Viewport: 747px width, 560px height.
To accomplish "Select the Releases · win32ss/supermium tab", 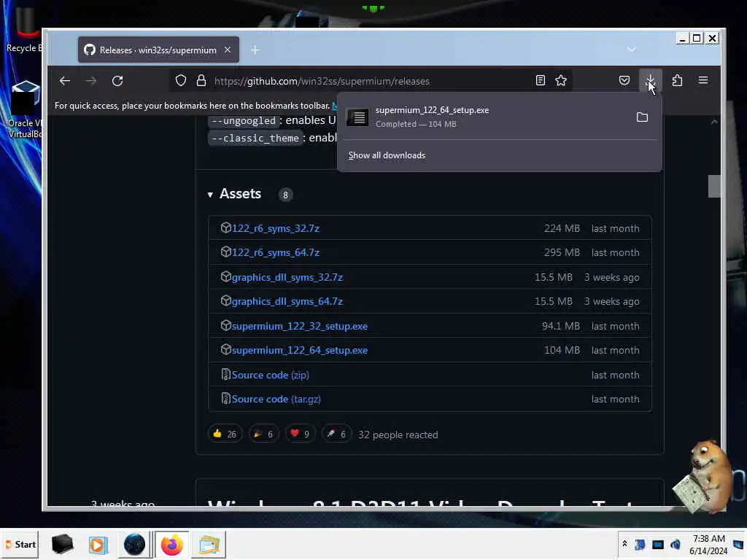I will [158, 50].
